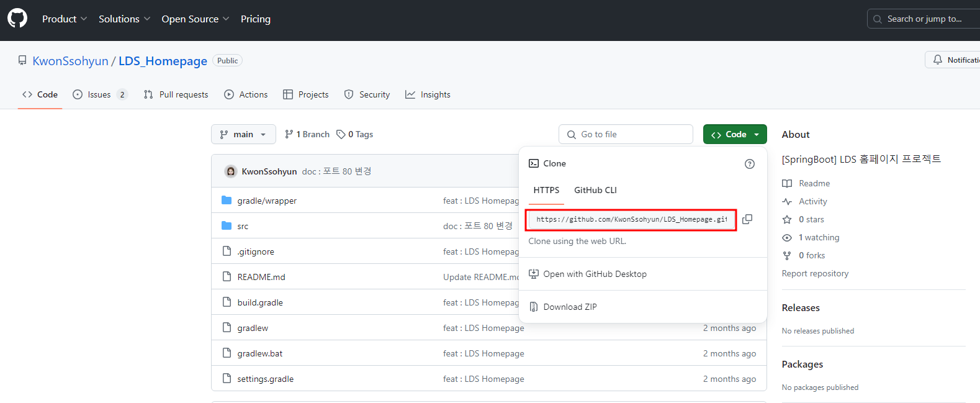Click the terminal icon beside Clone
The width and height of the screenshot is (980, 403).
(534, 163)
